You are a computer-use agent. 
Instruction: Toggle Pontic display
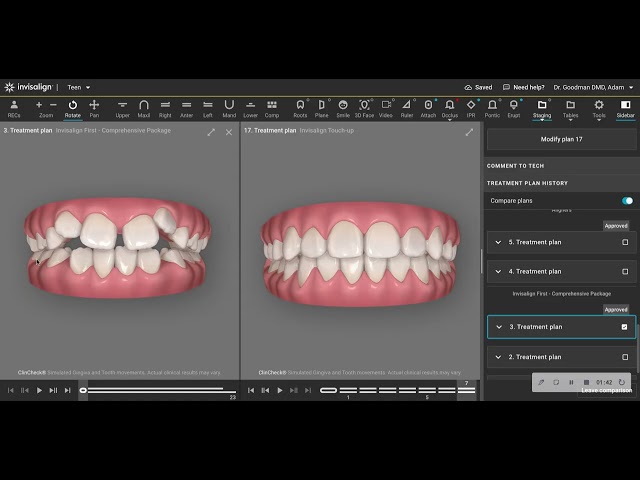492,109
